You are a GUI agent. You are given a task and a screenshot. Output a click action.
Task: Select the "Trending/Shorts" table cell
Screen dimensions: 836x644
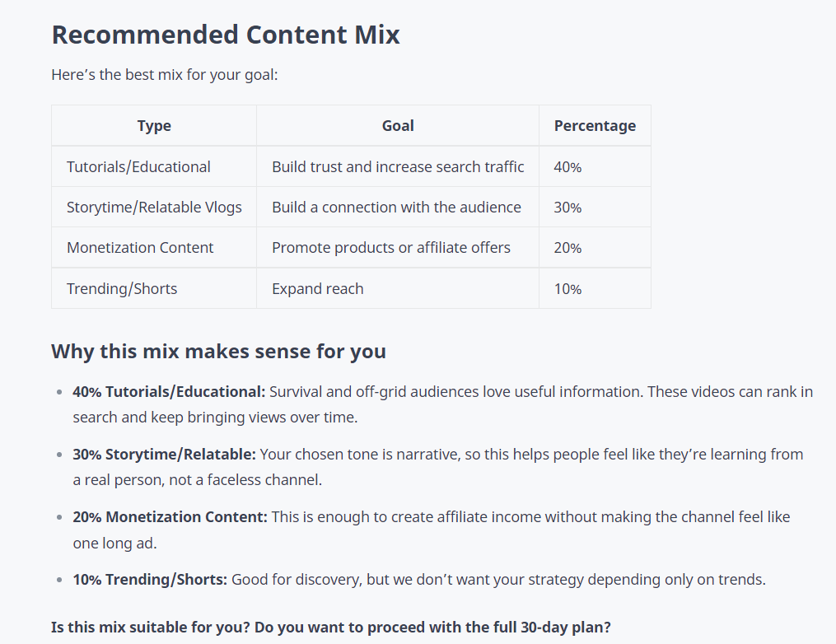coord(122,289)
